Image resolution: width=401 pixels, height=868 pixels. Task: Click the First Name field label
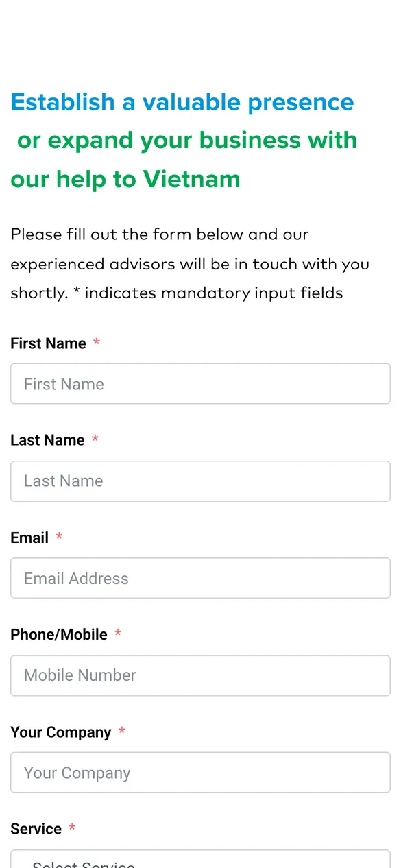(x=48, y=343)
